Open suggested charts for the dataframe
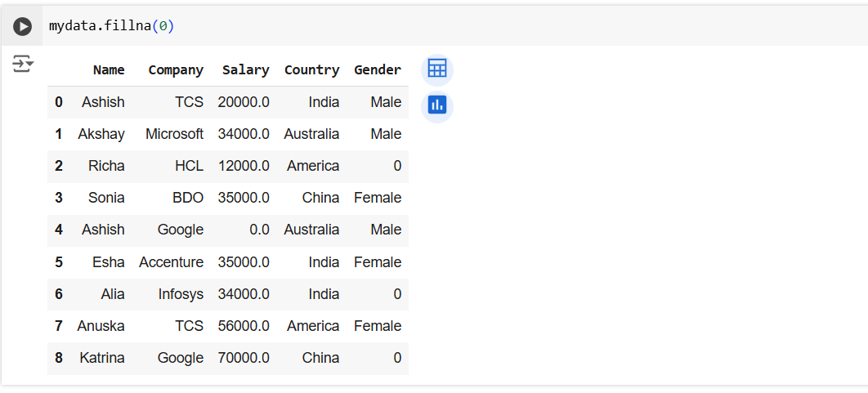The width and height of the screenshot is (868, 393). tap(437, 105)
